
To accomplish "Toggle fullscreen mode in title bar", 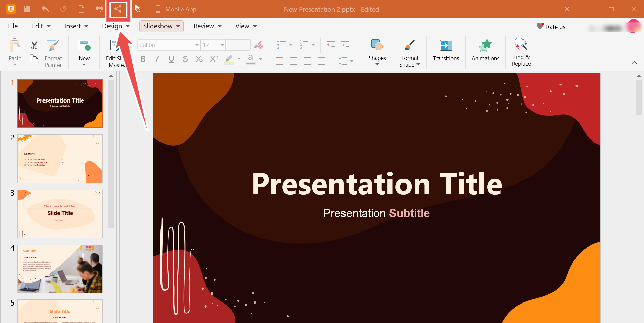I will point(567,9).
